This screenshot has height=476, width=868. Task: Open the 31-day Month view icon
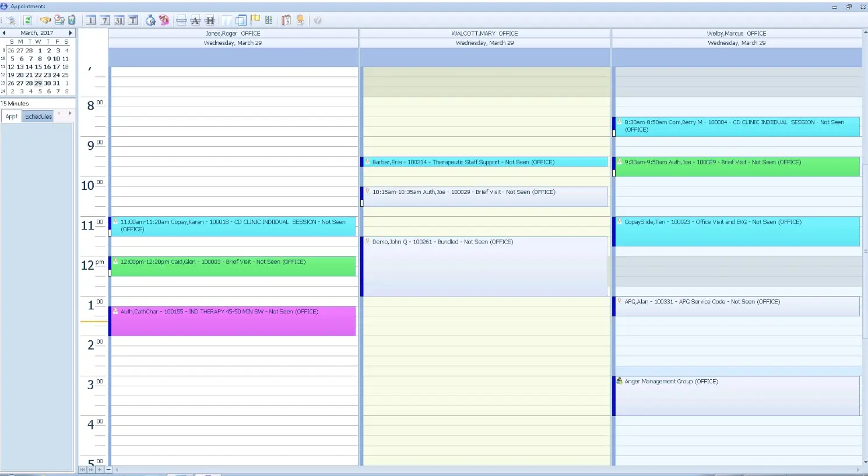tap(119, 20)
